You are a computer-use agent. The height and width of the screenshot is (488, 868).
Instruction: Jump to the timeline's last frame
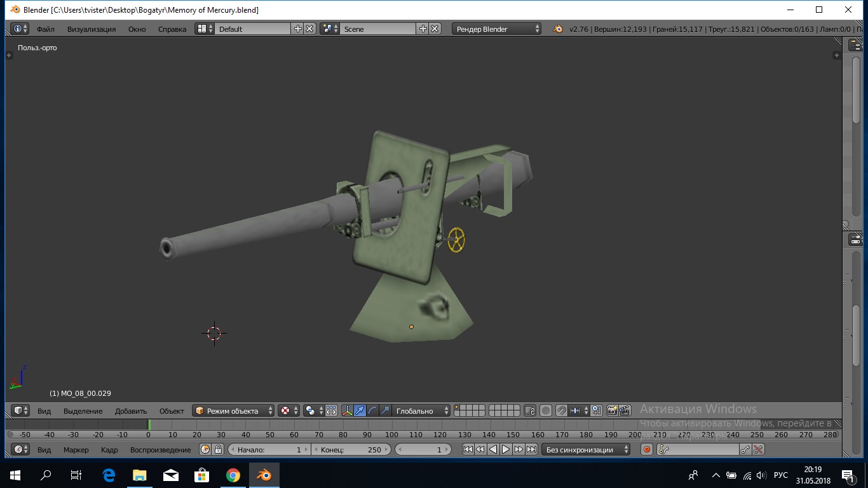click(531, 449)
